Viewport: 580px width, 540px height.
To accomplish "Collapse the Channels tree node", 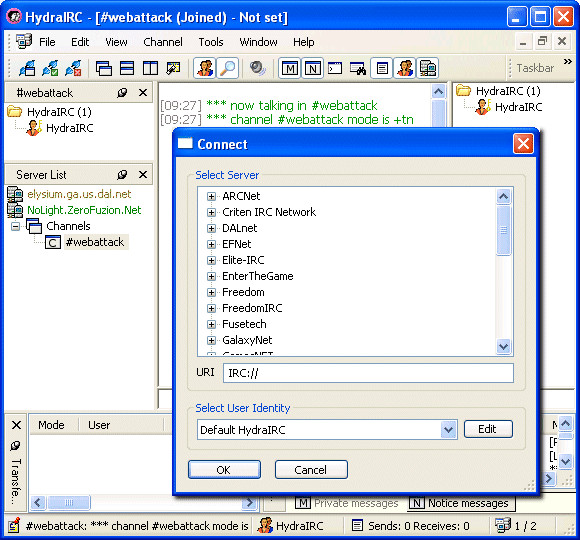I will click(15, 226).
